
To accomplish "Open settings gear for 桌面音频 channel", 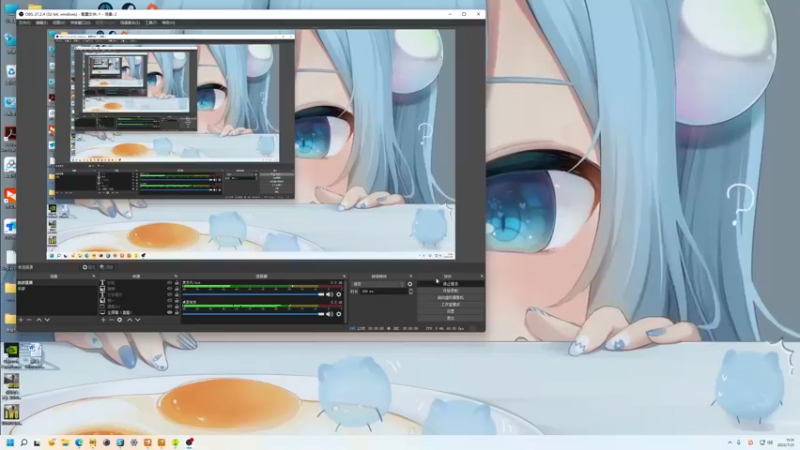I will [x=339, y=314].
